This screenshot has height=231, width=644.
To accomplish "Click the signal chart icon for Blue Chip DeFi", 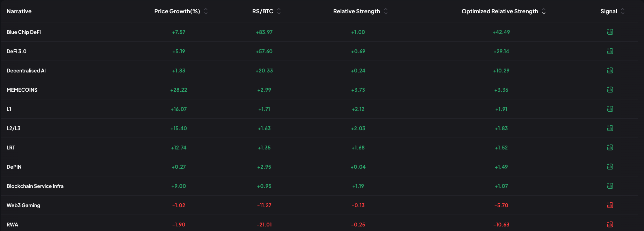I will [x=610, y=32].
